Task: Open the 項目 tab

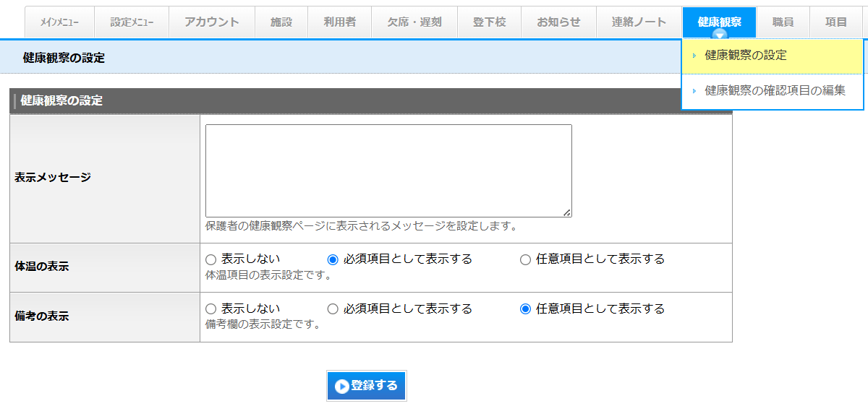Action: tap(836, 22)
